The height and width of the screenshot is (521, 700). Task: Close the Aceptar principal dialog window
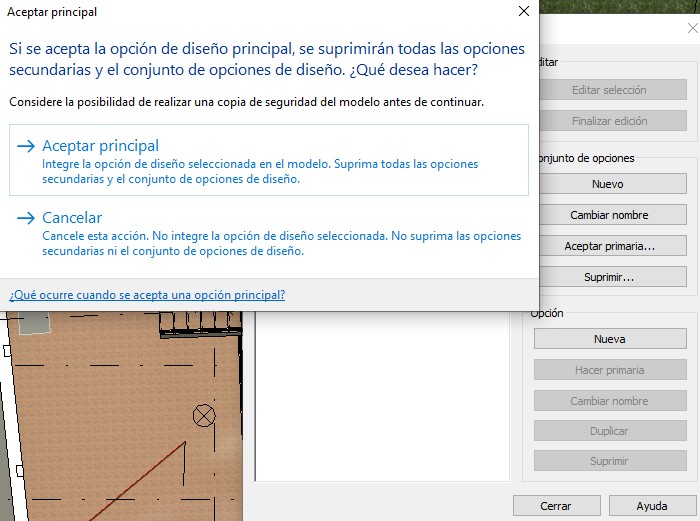pos(523,12)
